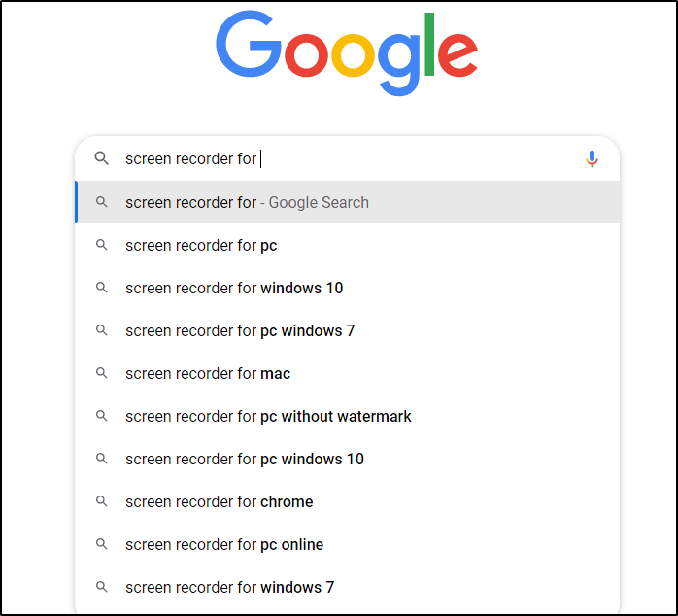Click inside the search text field

point(389,158)
